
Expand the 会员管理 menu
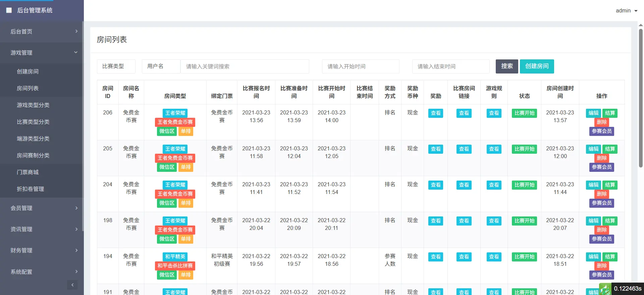point(42,208)
